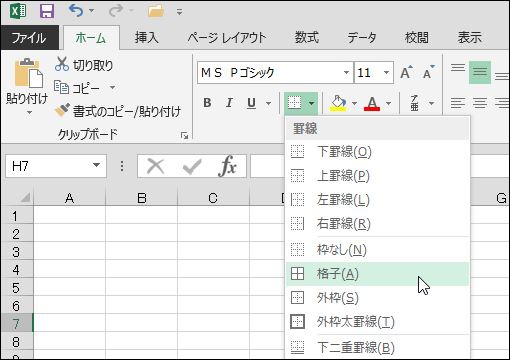The image size is (510, 360).
Task: Click 切り取り cut button
Action: 84,65
